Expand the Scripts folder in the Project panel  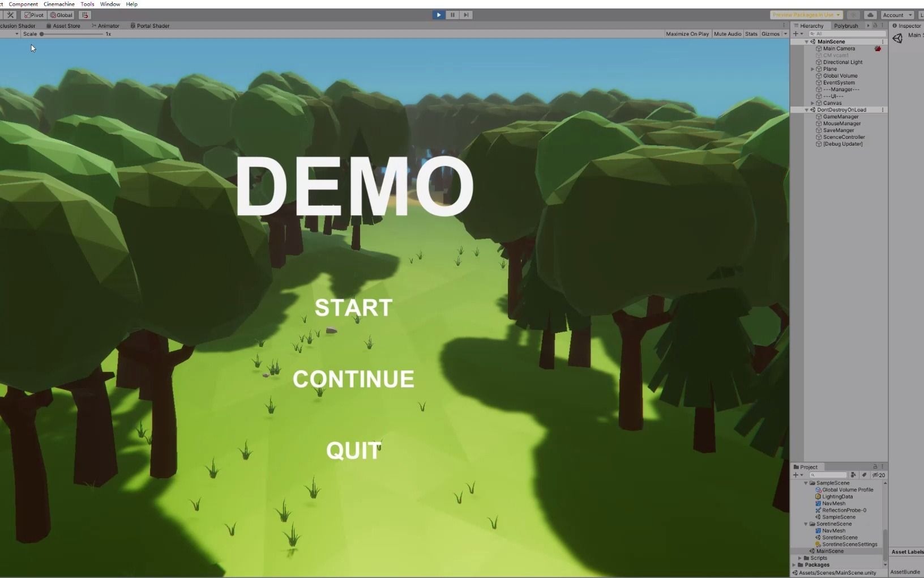pos(800,558)
